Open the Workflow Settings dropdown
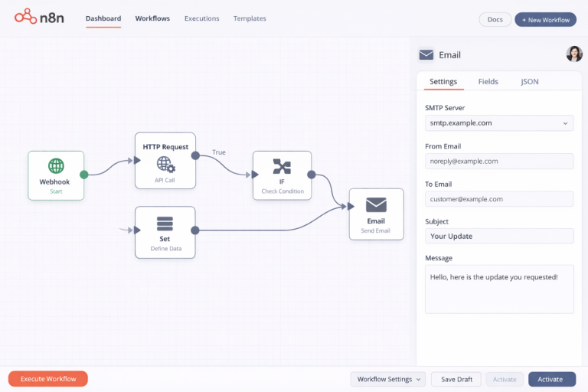This screenshot has width=588, height=392. pyautogui.click(x=387, y=379)
